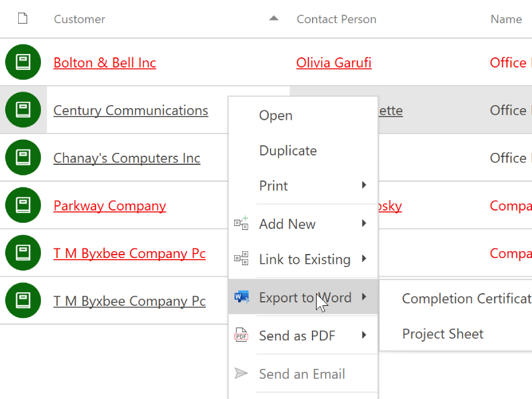Screen dimensions: 532x399
Task: Click the Bolton & Bell Inc record icon
Action: tap(23, 62)
